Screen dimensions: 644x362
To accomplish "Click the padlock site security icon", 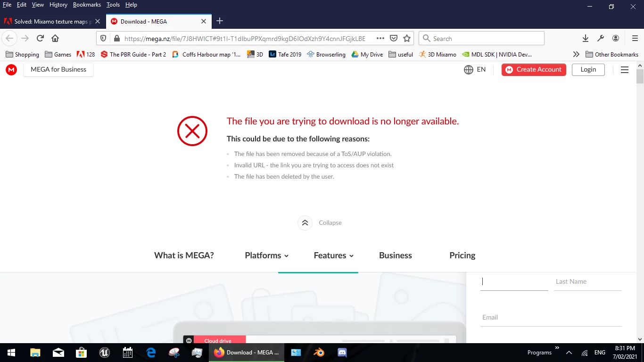I will coord(116,38).
